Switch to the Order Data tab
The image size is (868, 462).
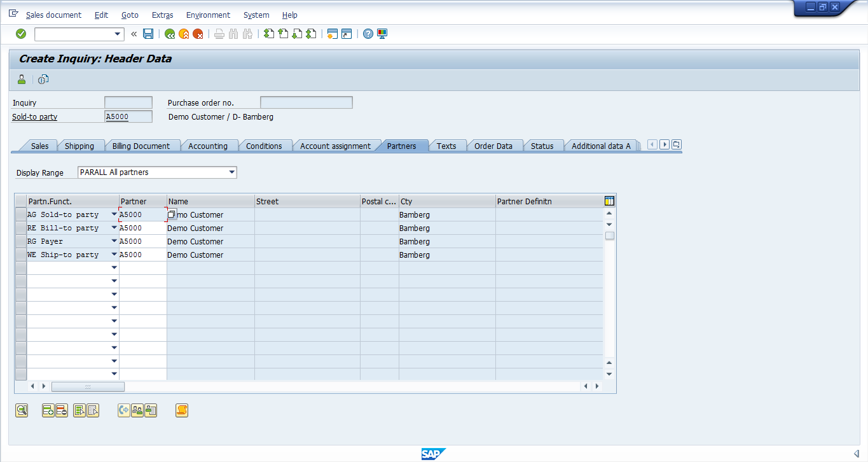(493, 146)
